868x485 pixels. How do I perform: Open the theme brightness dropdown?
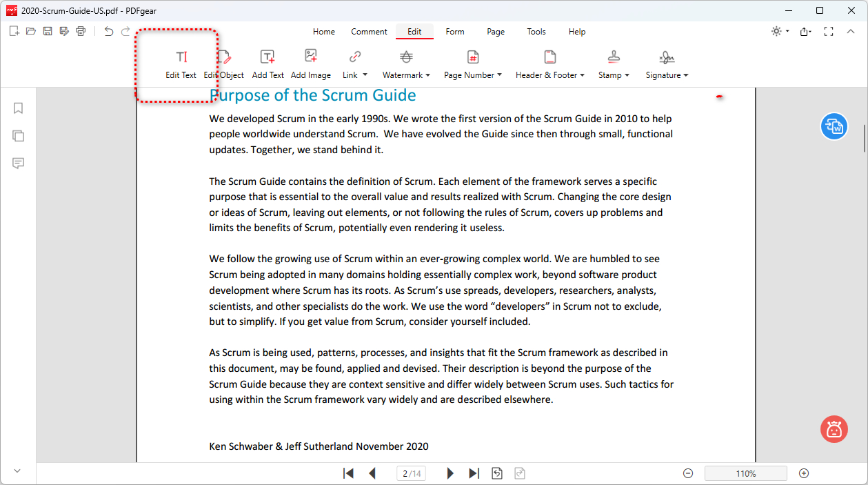(x=780, y=32)
